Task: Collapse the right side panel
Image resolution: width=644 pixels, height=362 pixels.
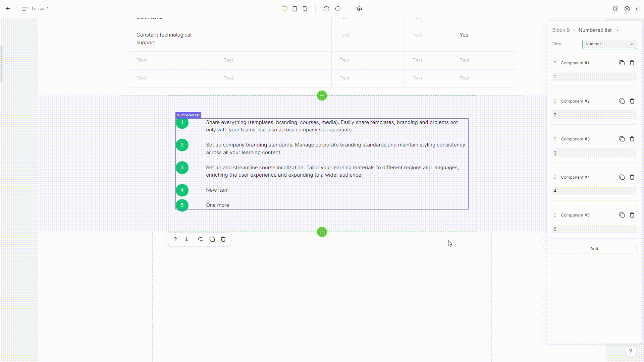Action: [x=637, y=9]
